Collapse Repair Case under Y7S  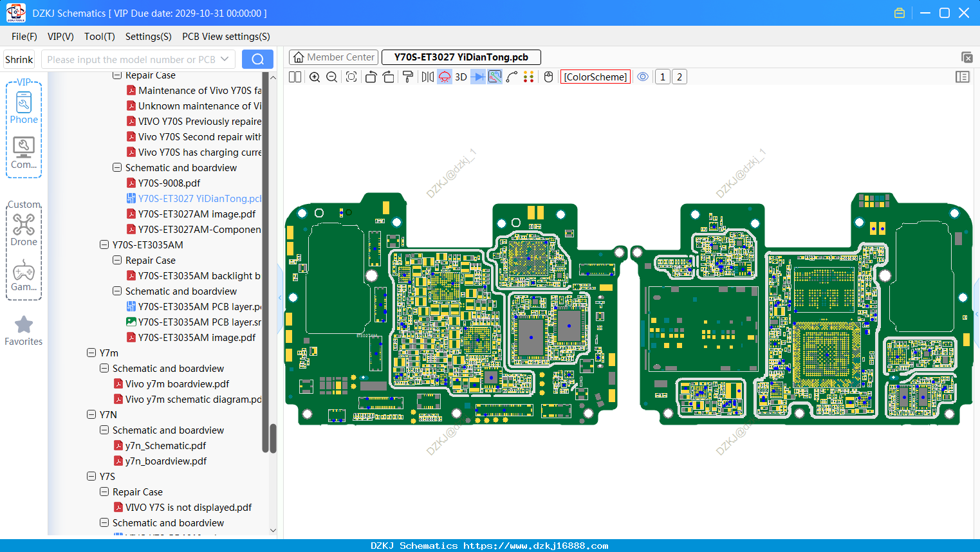[x=104, y=492]
